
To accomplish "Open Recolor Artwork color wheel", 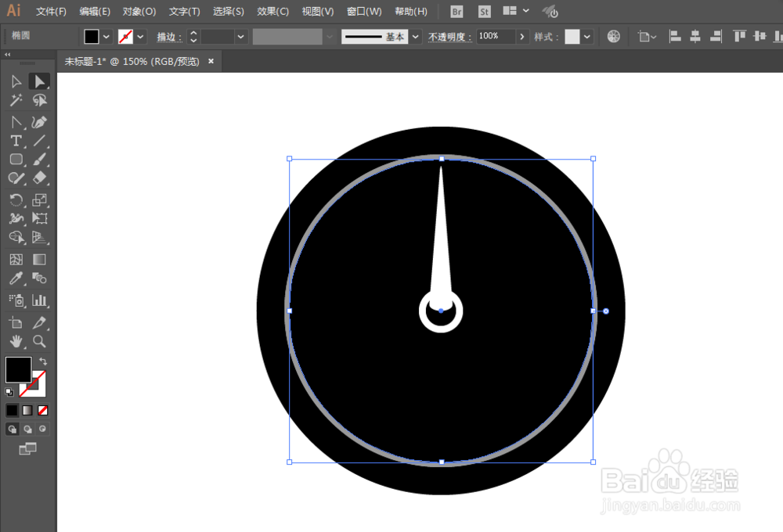I will [614, 37].
